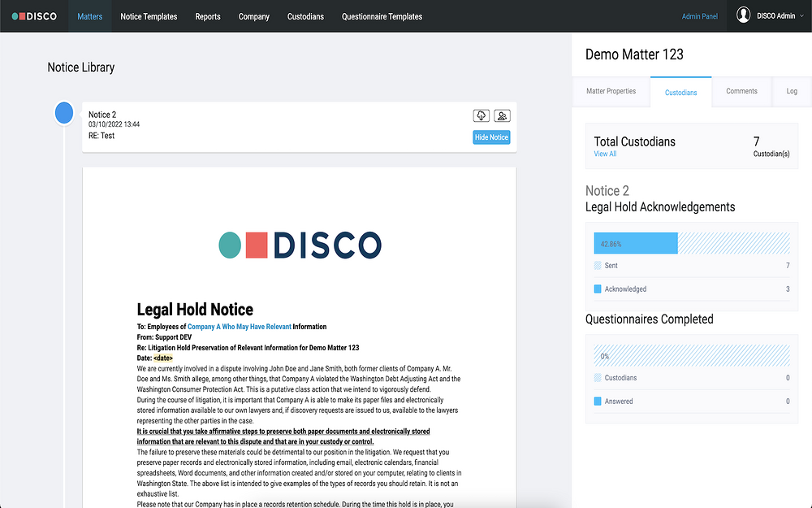Click the Acknowledged legend swatch
Viewport: 812px width, 508px height.
pyautogui.click(x=598, y=289)
